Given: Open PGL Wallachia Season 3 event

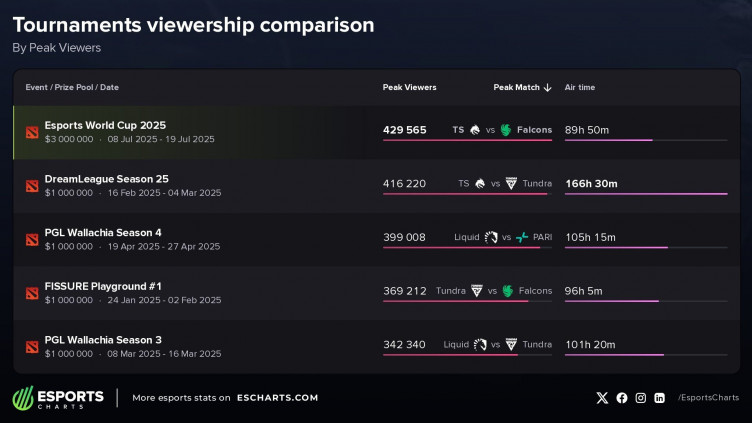Looking at the screenshot, I should click(103, 340).
